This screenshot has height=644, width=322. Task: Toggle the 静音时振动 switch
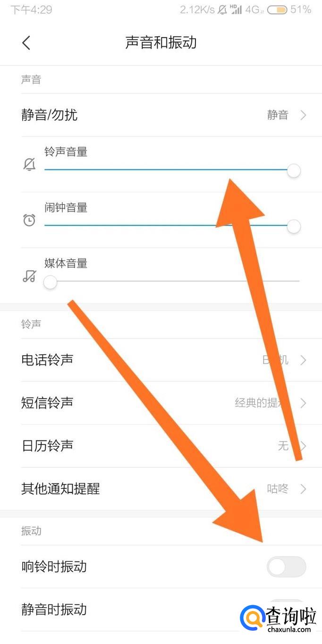click(x=287, y=609)
